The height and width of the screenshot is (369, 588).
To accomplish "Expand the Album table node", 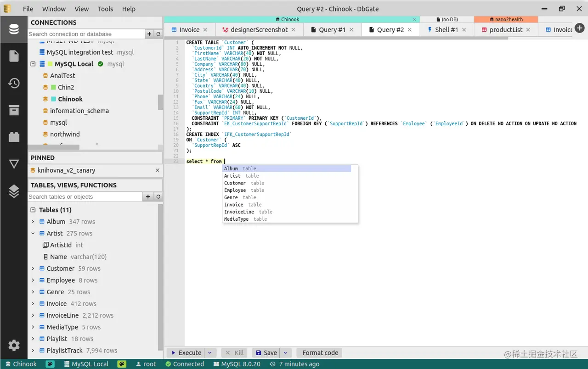I will click(33, 222).
